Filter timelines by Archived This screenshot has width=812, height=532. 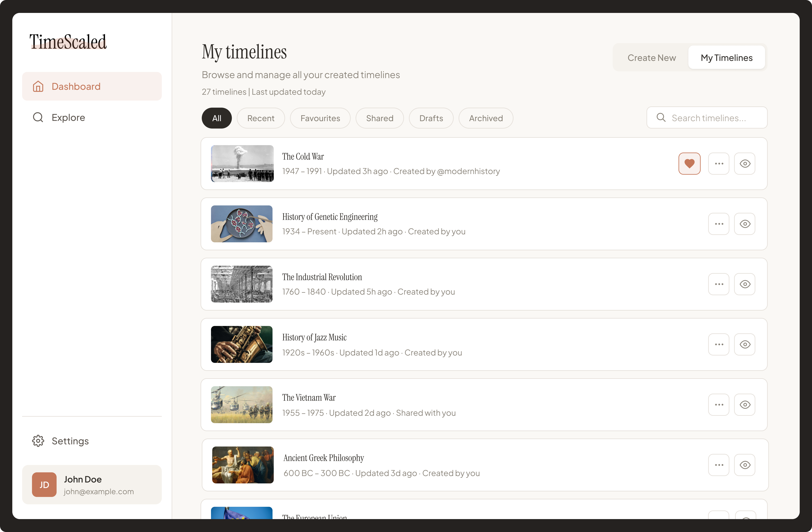point(486,118)
